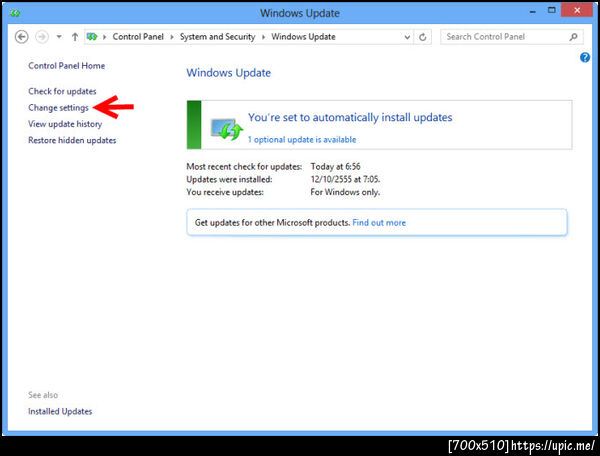The height and width of the screenshot is (456, 600).
Task: Refresh the Windows Update page
Action: 423,37
